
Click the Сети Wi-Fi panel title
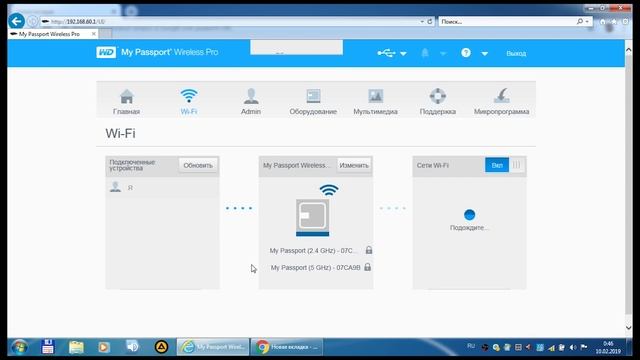(432, 165)
